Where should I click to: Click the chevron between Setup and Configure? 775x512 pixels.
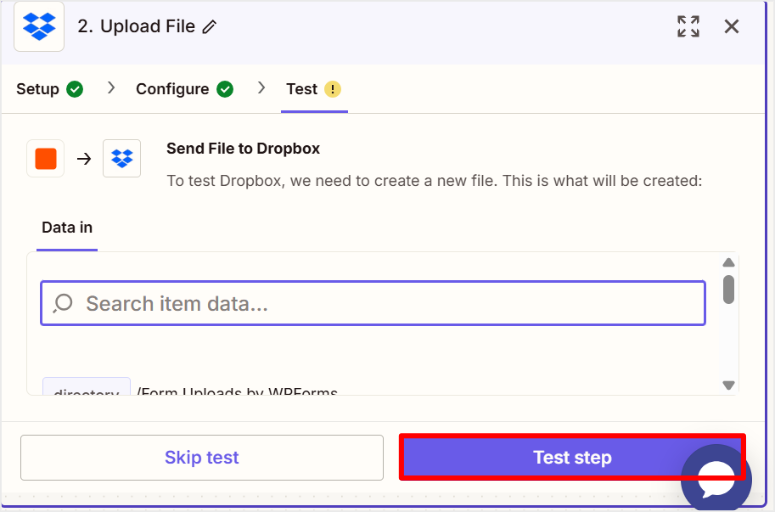pyautogui.click(x=111, y=88)
